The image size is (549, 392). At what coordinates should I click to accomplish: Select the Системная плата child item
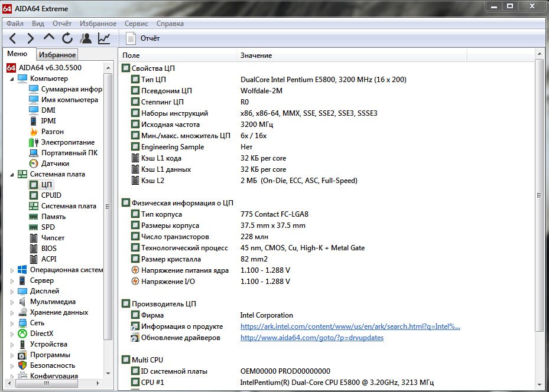pyautogui.click(x=69, y=206)
